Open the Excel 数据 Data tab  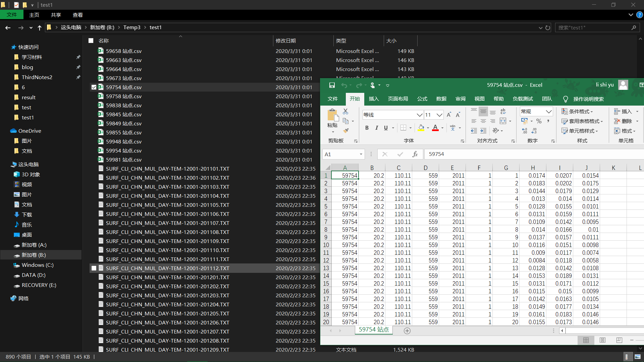[x=441, y=99]
